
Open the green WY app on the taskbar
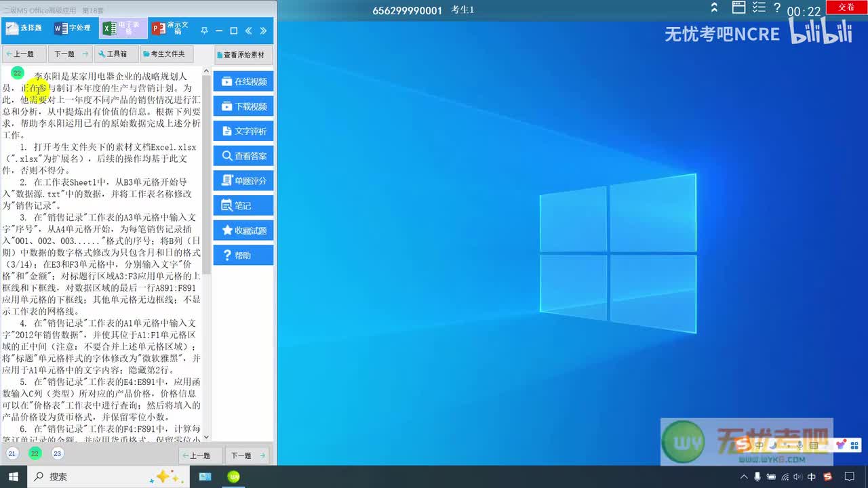(234, 476)
